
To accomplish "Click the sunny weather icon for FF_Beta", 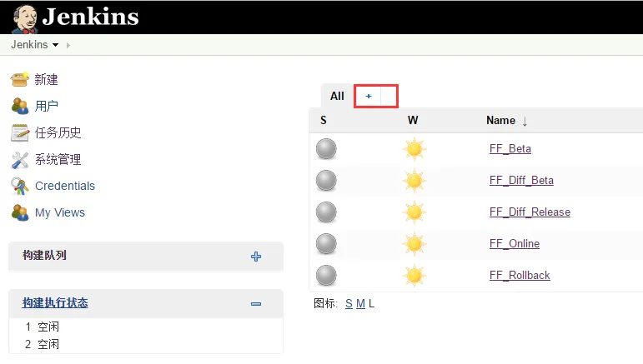I will point(414,149).
